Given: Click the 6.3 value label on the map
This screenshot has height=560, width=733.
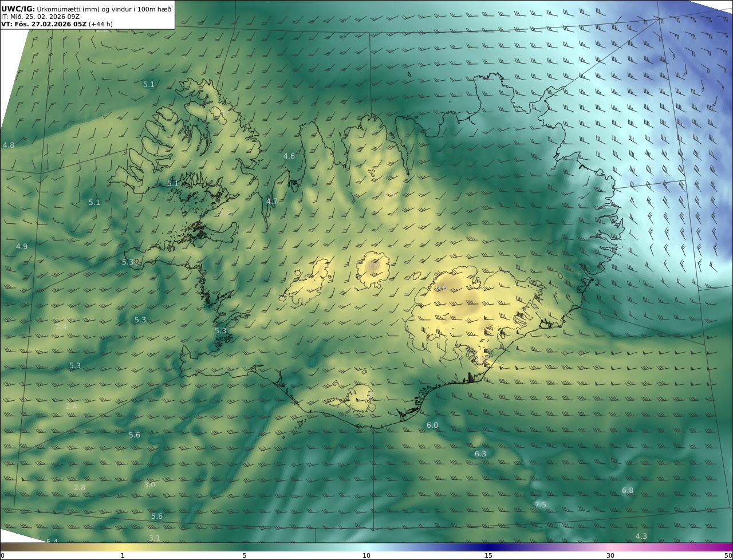Looking at the screenshot, I should [x=480, y=453].
